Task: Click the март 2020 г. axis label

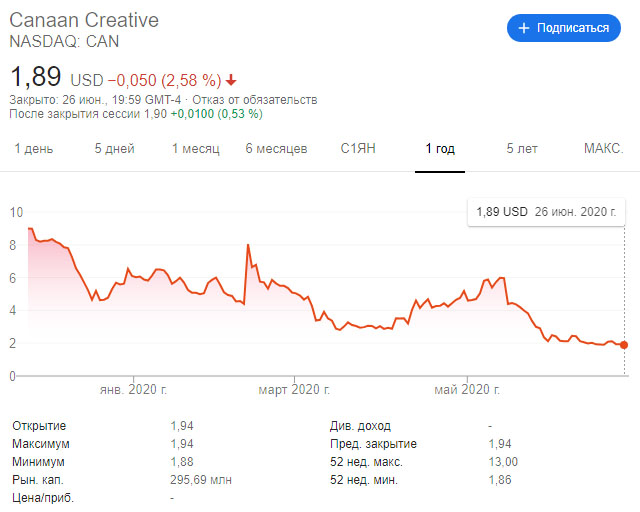Action: pos(295,390)
